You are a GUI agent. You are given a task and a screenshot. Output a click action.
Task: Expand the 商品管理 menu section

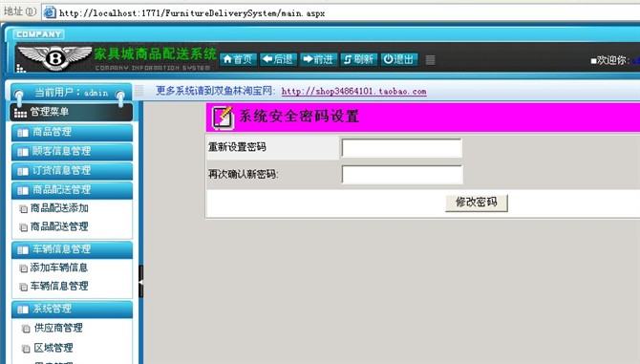[x=72, y=132]
